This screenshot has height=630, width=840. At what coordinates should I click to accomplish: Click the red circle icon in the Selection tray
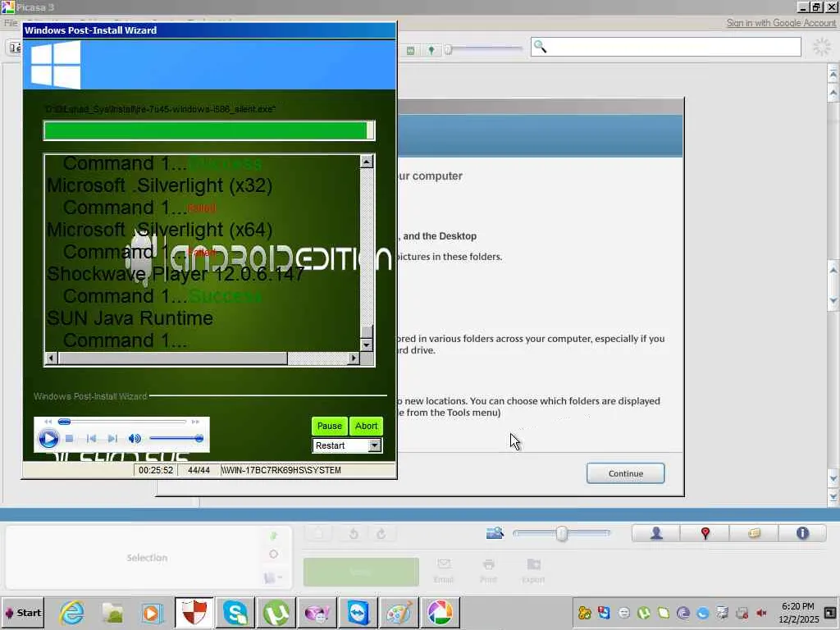coord(273,555)
